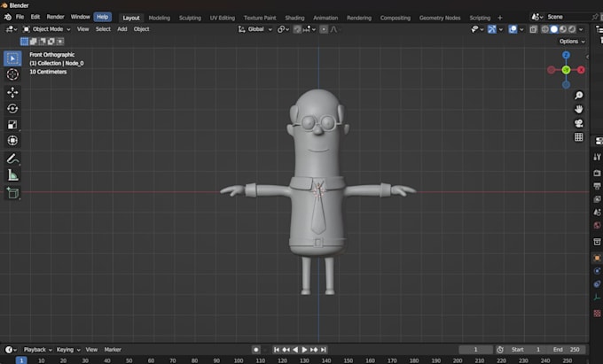Open the viewport Options dropdown
Screen dimensions: 603x364
pos(572,42)
